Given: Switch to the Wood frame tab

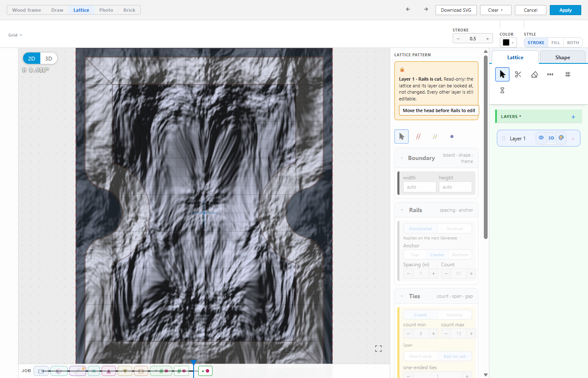Looking at the screenshot, I should click(x=26, y=10).
